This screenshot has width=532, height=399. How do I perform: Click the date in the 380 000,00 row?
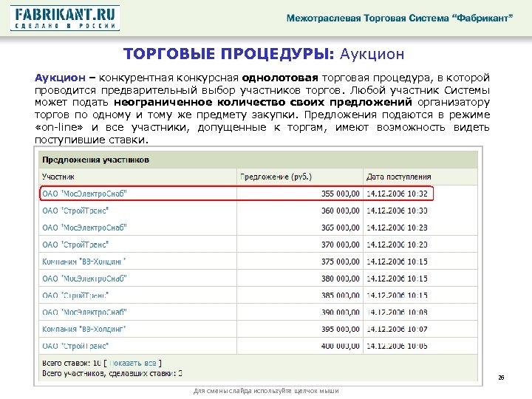click(397, 279)
